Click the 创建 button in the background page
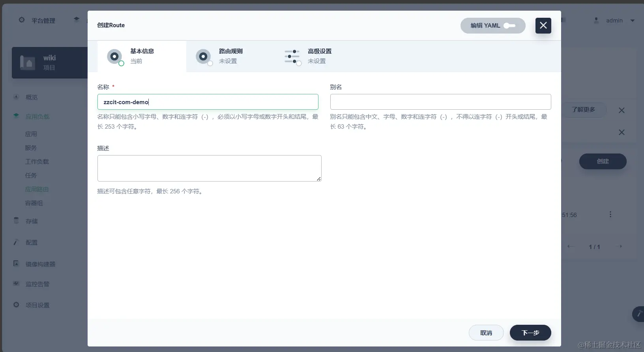The height and width of the screenshot is (352, 644). [603, 161]
